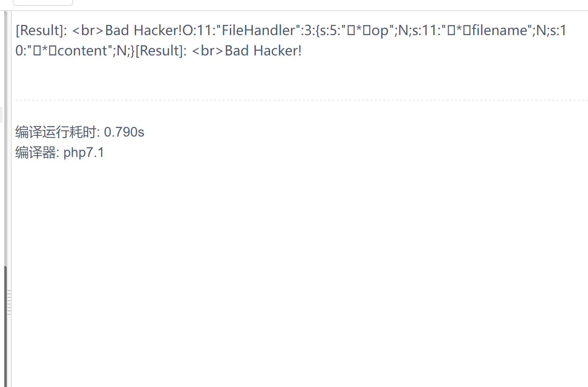Click the FileHandler class name text
This screenshot has width=588, height=387.
[258, 30]
